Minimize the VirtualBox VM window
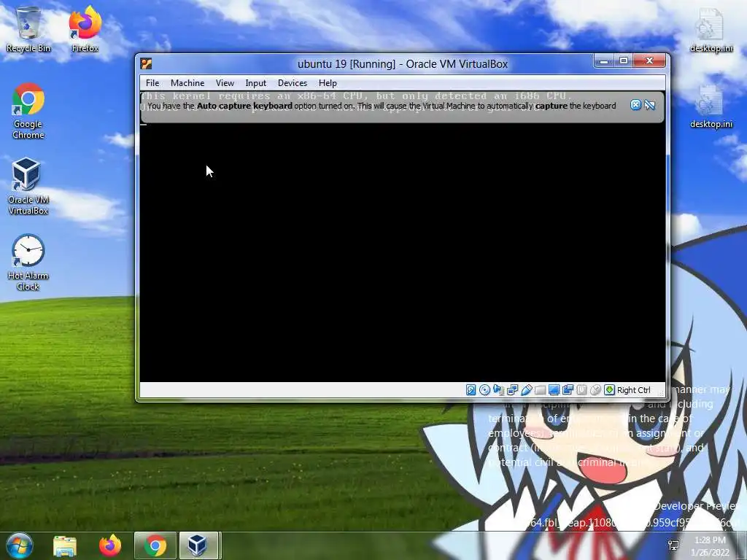This screenshot has width=747, height=560. pyautogui.click(x=603, y=61)
